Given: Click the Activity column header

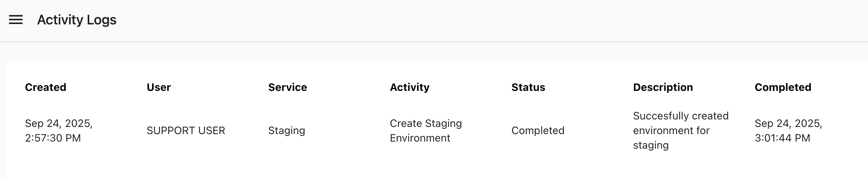Looking at the screenshot, I should coord(410,87).
